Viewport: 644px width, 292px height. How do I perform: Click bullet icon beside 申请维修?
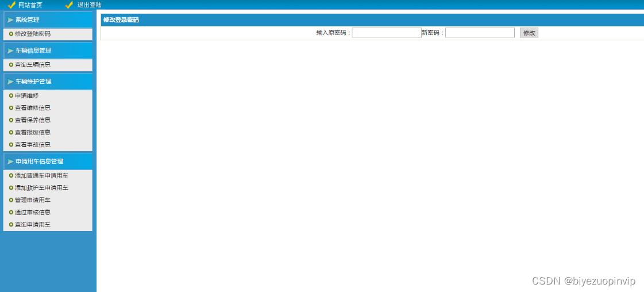[x=11, y=95]
